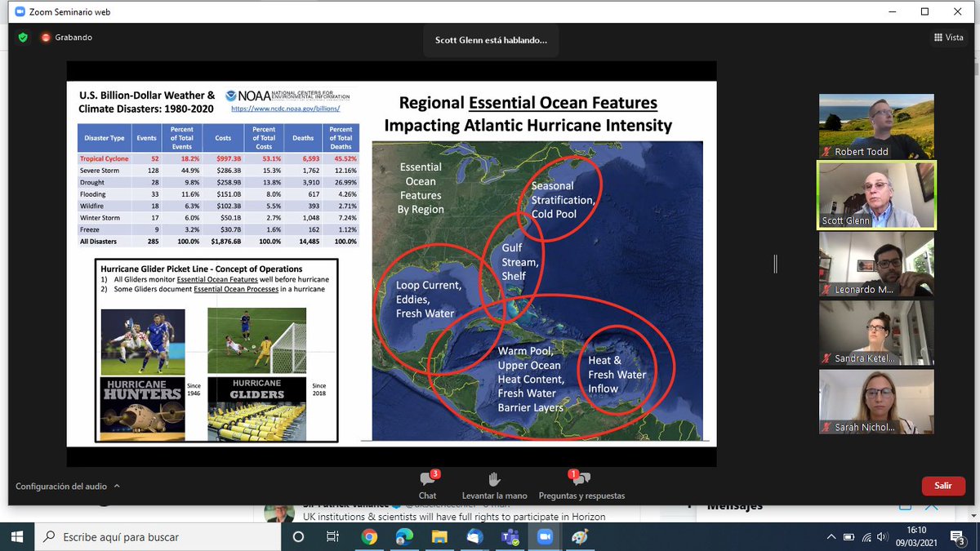Open Google Chrome from the taskbar

click(369, 536)
